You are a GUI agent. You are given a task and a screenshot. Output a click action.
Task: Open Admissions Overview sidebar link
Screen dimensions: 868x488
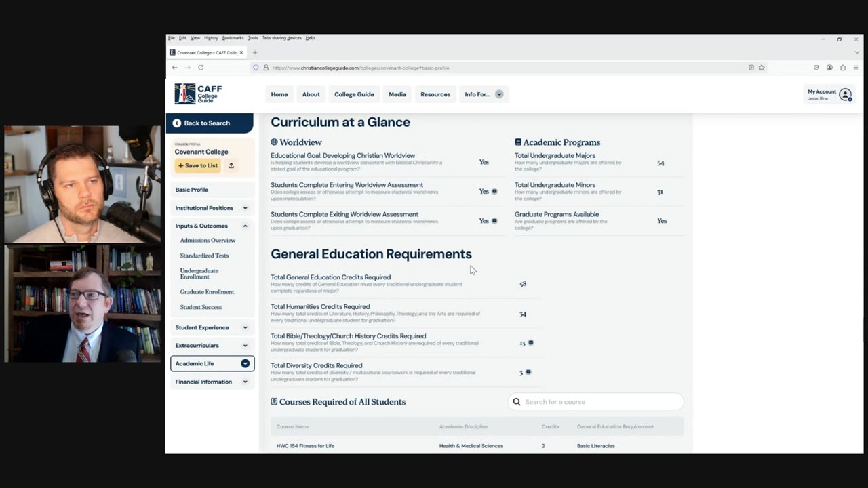click(x=208, y=241)
